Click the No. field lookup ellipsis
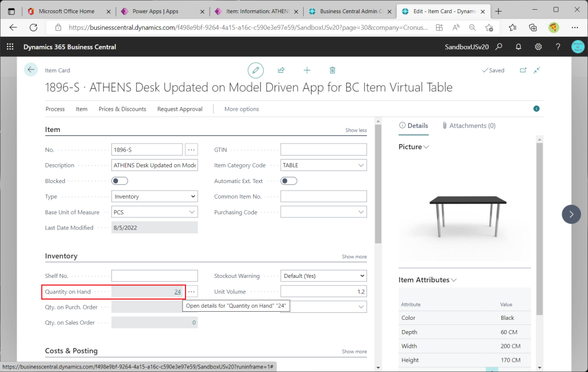This screenshot has width=588, height=372. [191, 150]
